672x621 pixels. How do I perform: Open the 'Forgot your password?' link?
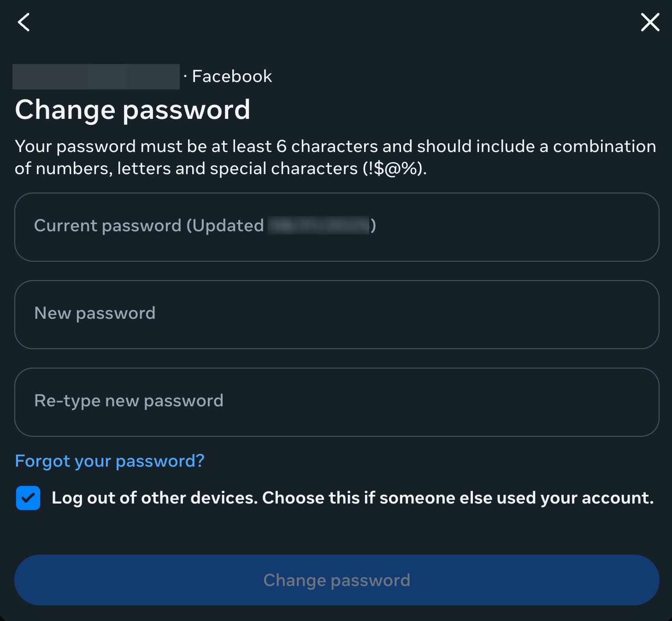click(x=110, y=461)
